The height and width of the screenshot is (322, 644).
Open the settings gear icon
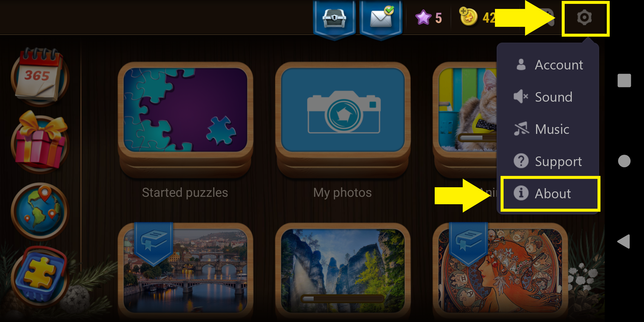coord(584,17)
